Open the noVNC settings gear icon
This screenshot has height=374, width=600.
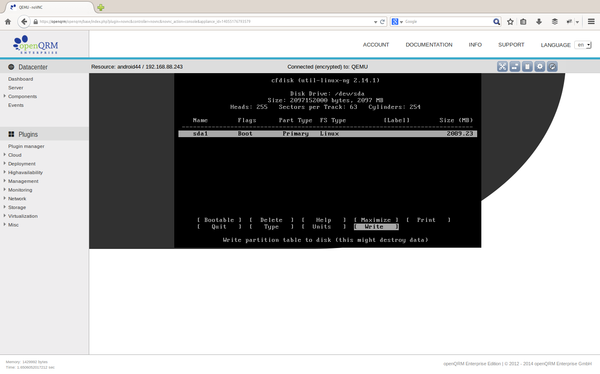coord(540,67)
